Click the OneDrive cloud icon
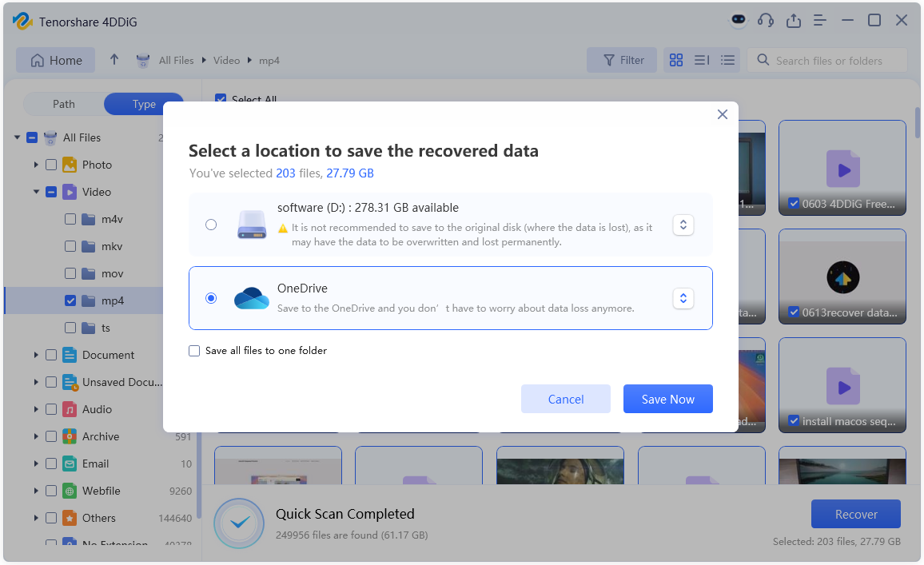The image size is (924, 565). coord(252,298)
